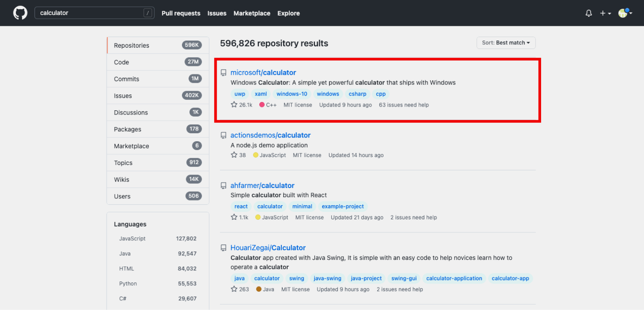Click the star icon beside 1.1k count
This screenshot has height=310, width=644.
(234, 217)
